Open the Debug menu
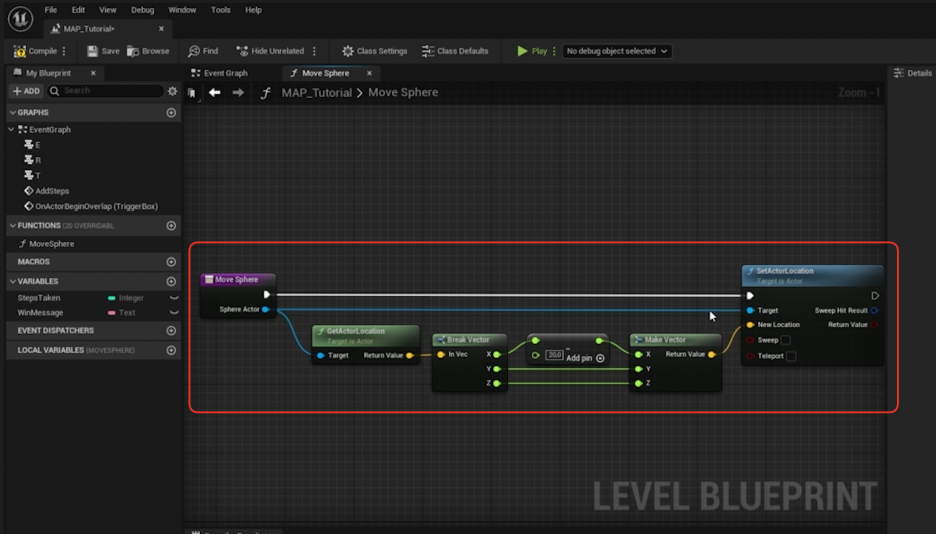936x534 pixels. [143, 10]
